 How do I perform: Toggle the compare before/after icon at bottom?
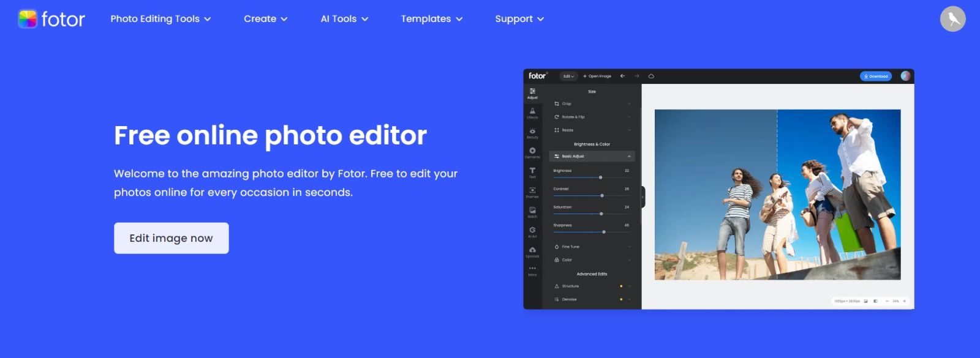pos(875,301)
